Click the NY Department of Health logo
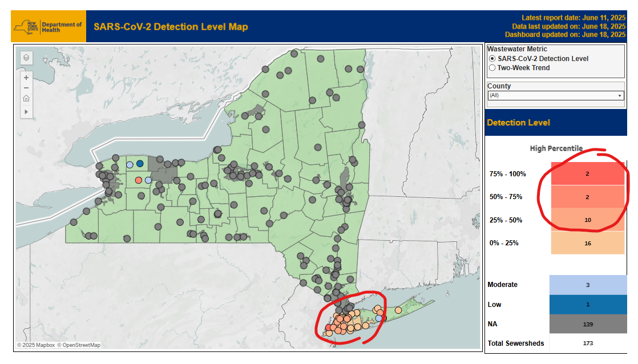 tap(49, 27)
